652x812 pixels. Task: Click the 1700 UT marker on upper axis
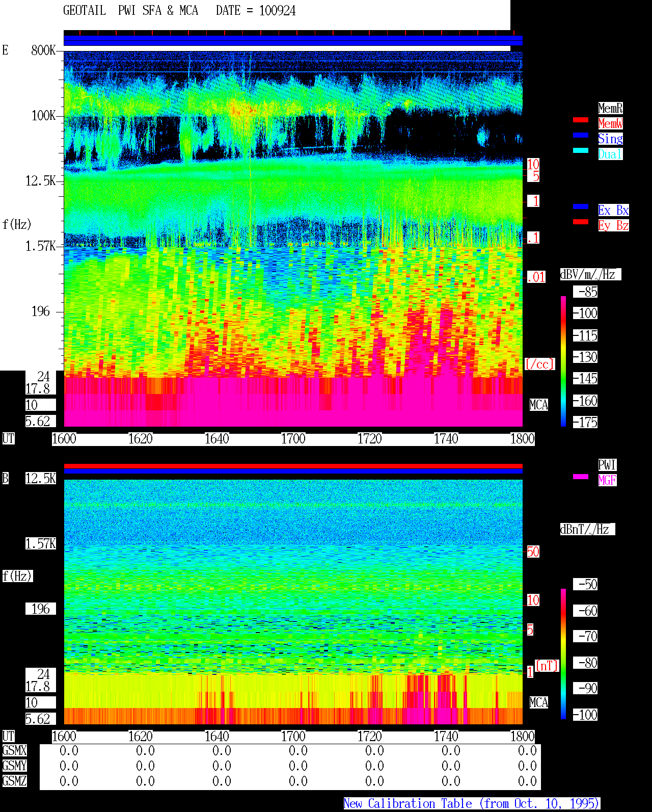tap(293, 439)
